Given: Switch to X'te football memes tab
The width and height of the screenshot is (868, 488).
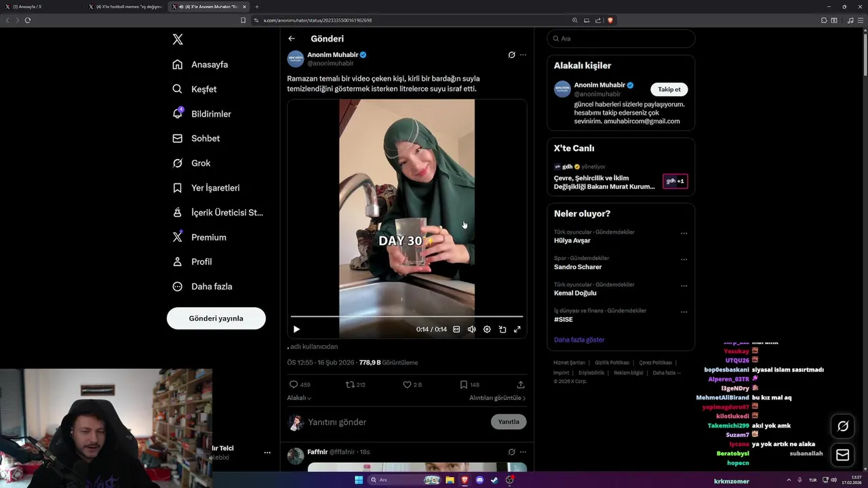Looking at the screenshot, I should pyautogui.click(x=125, y=7).
